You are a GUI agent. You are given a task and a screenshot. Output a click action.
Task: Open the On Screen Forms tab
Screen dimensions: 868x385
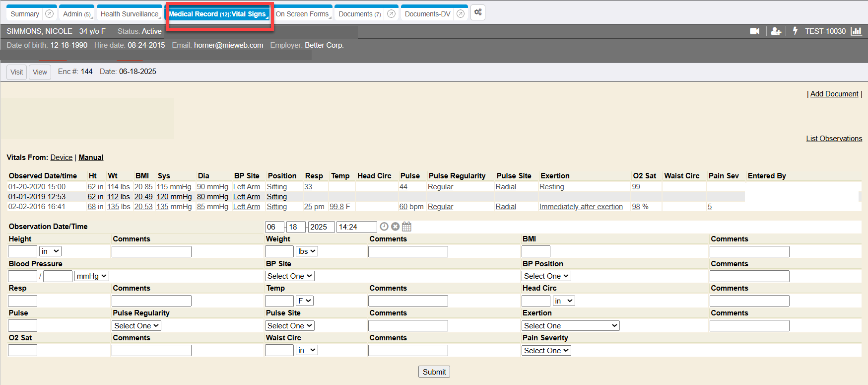[x=302, y=14]
